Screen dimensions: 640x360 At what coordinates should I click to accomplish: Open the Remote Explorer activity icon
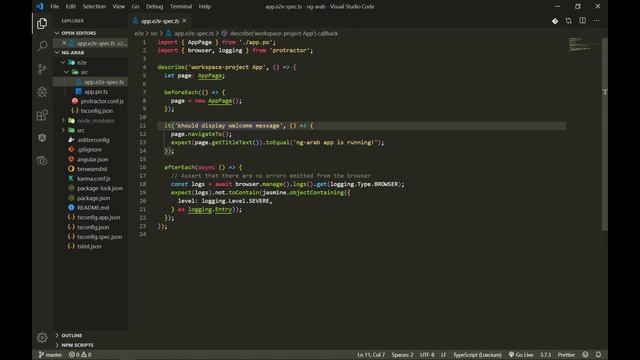click(x=42, y=161)
